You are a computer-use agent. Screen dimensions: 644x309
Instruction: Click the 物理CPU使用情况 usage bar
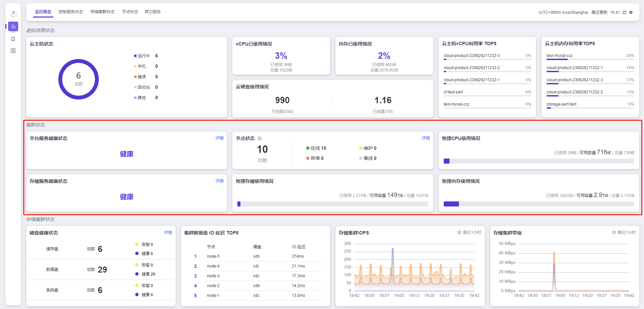(538, 161)
